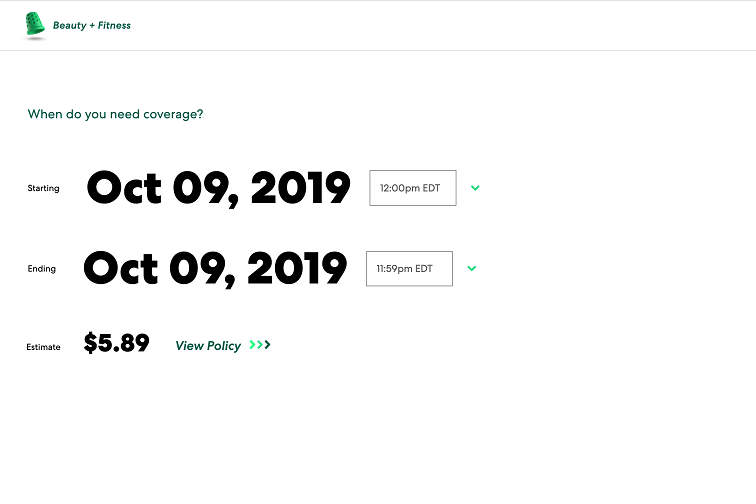Select the month Oct in the starting date
This screenshot has width=756, height=504.
click(124, 188)
